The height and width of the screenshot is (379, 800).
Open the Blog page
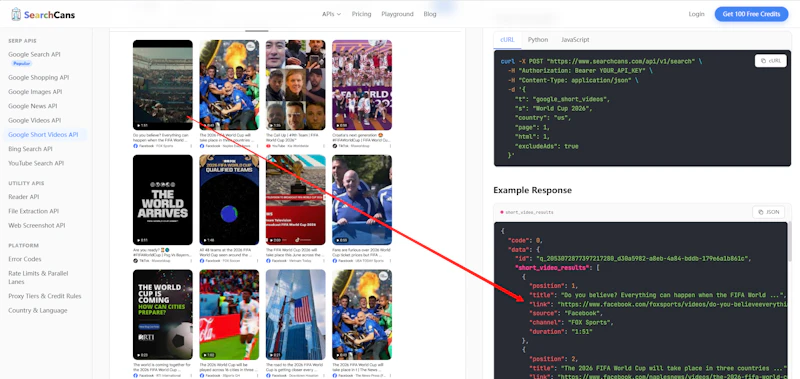click(x=430, y=14)
